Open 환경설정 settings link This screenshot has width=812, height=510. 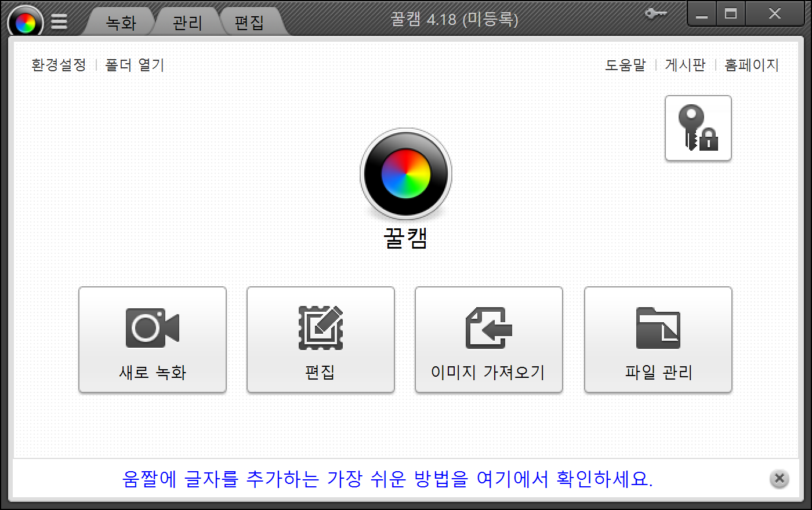pyautogui.click(x=59, y=65)
